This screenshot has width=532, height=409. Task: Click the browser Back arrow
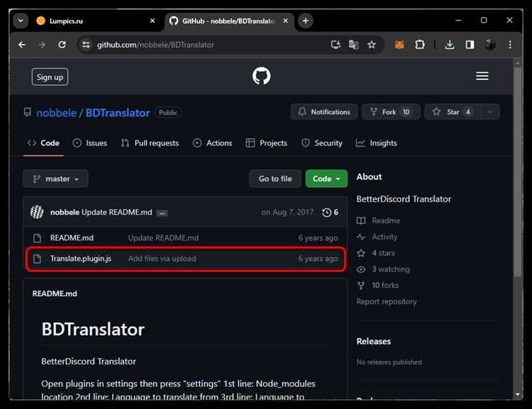(x=22, y=45)
